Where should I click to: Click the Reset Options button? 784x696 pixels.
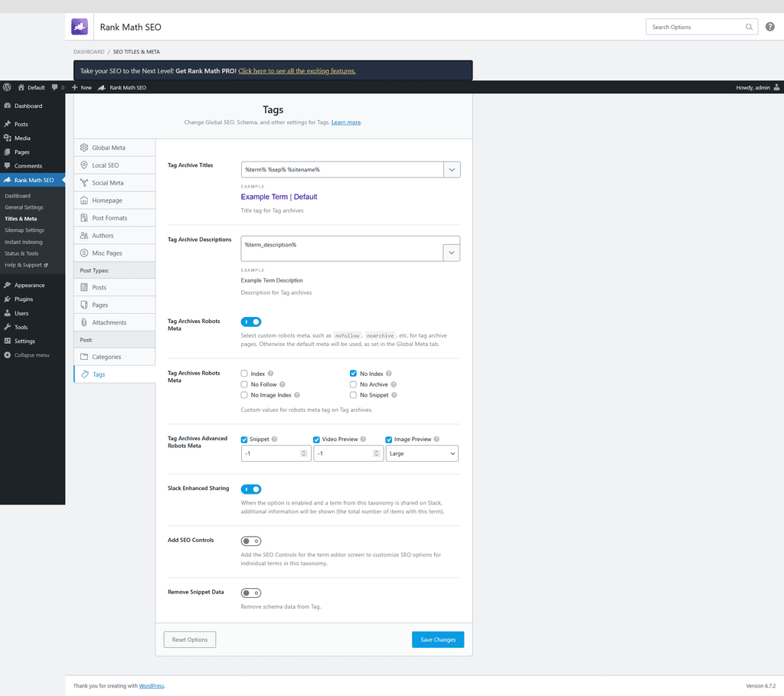coord(190,639)
